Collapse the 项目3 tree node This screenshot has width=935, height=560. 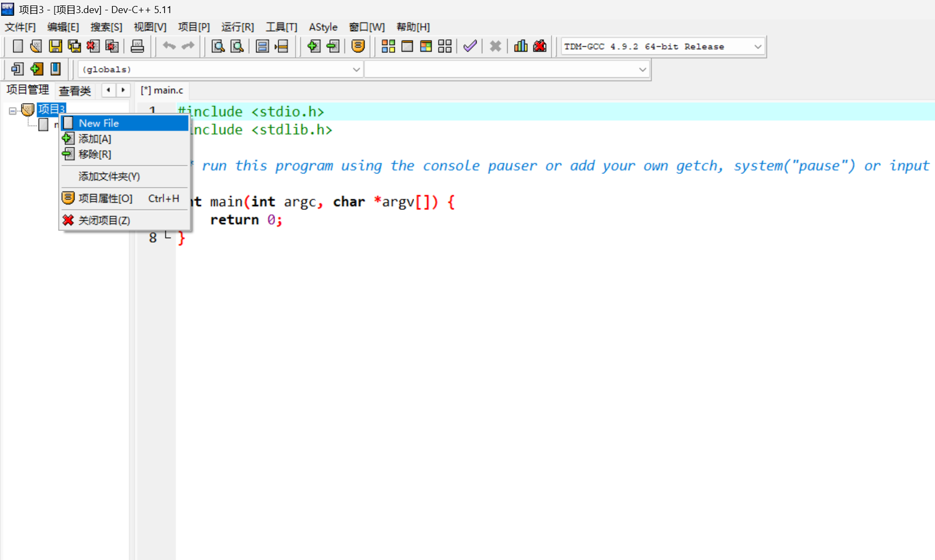pos(13,111)
